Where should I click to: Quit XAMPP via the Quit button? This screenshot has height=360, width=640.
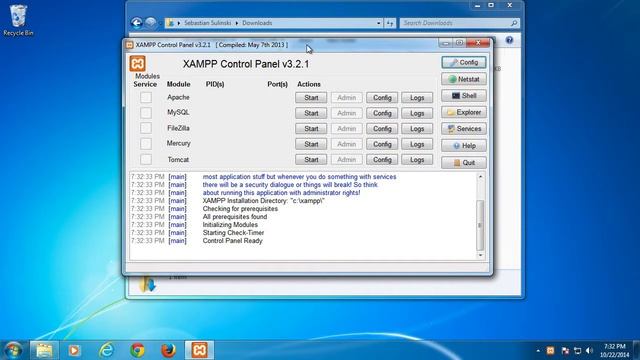[464, 162]
